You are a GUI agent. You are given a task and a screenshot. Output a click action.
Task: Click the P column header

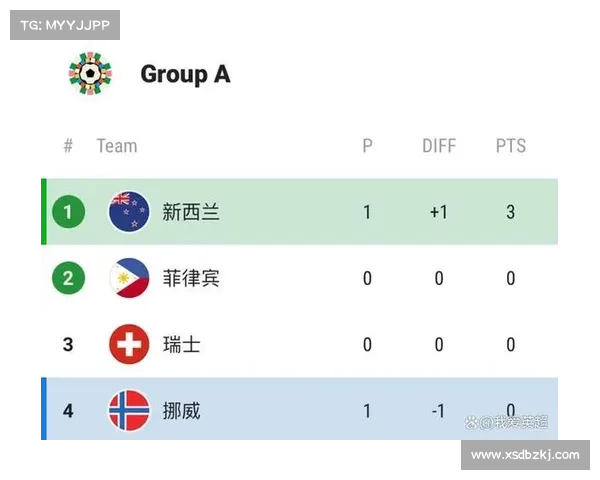coord(367,146)
